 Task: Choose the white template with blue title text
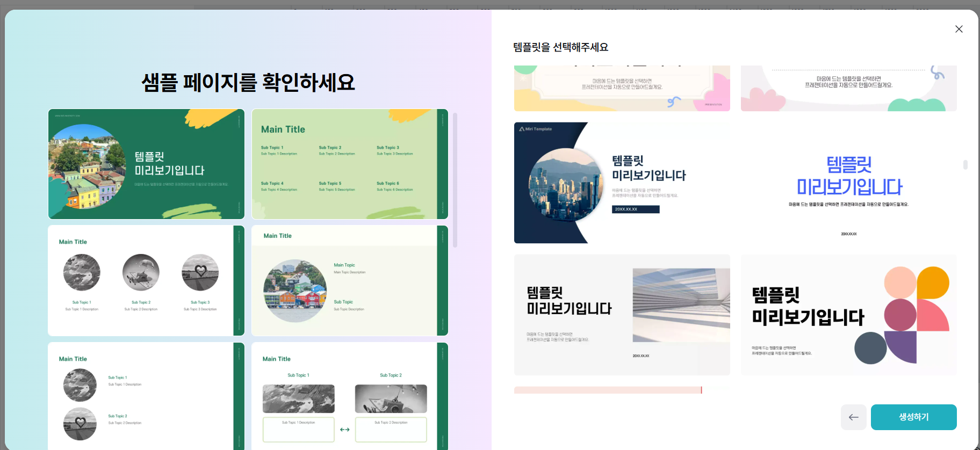click(x=849, y=183)
